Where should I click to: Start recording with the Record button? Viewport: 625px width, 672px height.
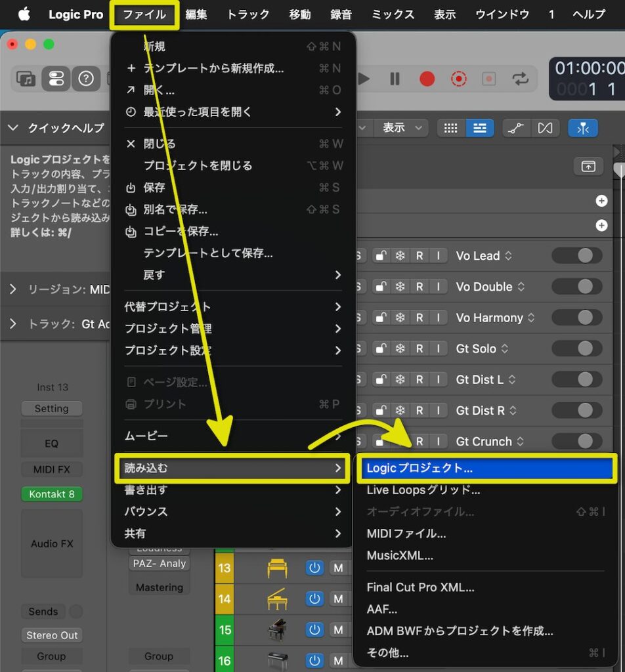pyautogui.click(x=427, y=79)
